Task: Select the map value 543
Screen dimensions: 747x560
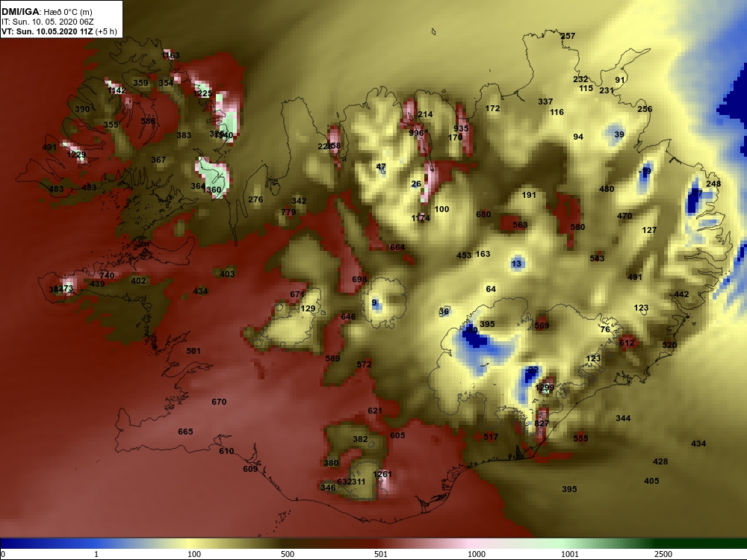Action: (x=597, y=258)
